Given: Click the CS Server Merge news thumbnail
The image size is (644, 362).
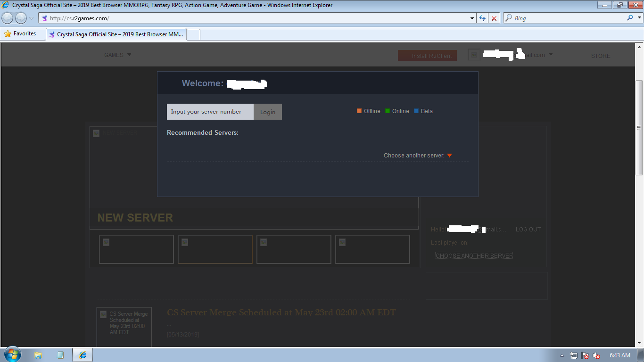Looking at the screenshot, I should (x=124, y=327).
